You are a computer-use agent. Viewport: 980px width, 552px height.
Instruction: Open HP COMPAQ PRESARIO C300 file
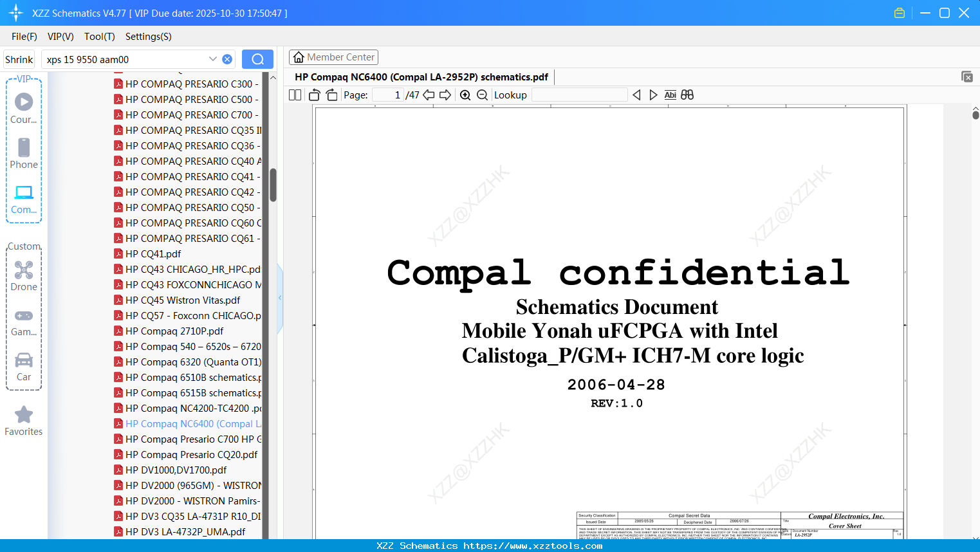click(187, 84)
